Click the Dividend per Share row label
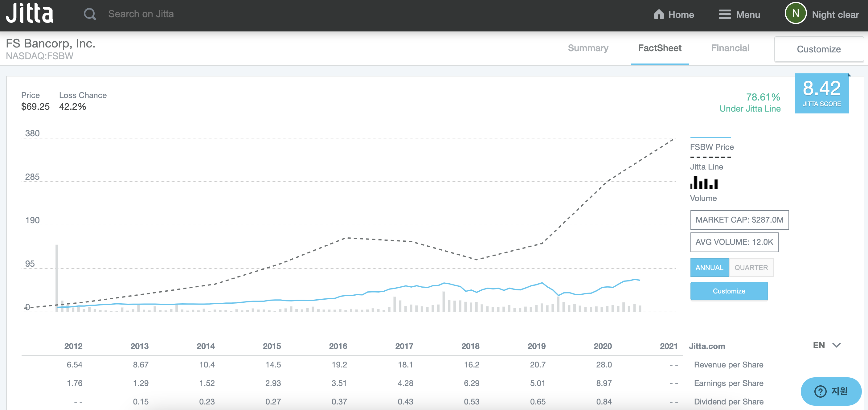Viewport: 868px width, 410px height. [728, 402]
